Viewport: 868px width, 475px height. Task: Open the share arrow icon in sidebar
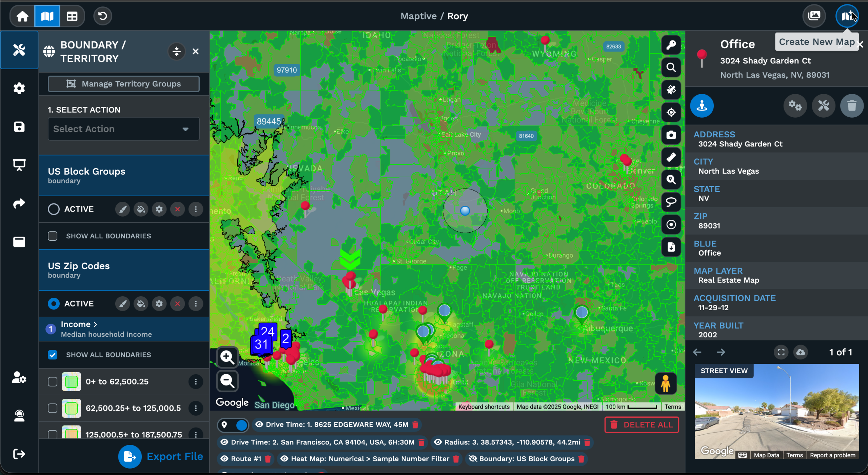click(x=19, y=203)
